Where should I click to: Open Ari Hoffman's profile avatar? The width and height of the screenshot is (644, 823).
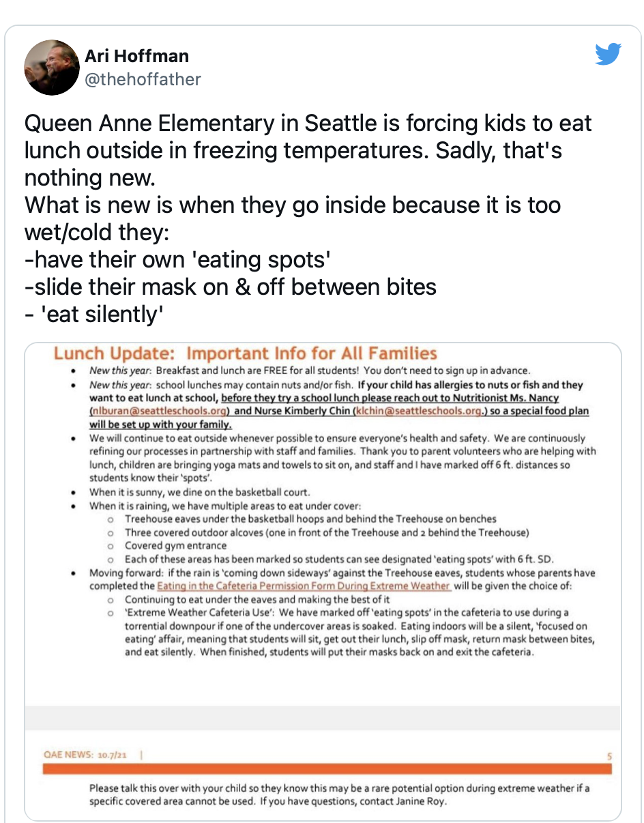tap(51, 68)
